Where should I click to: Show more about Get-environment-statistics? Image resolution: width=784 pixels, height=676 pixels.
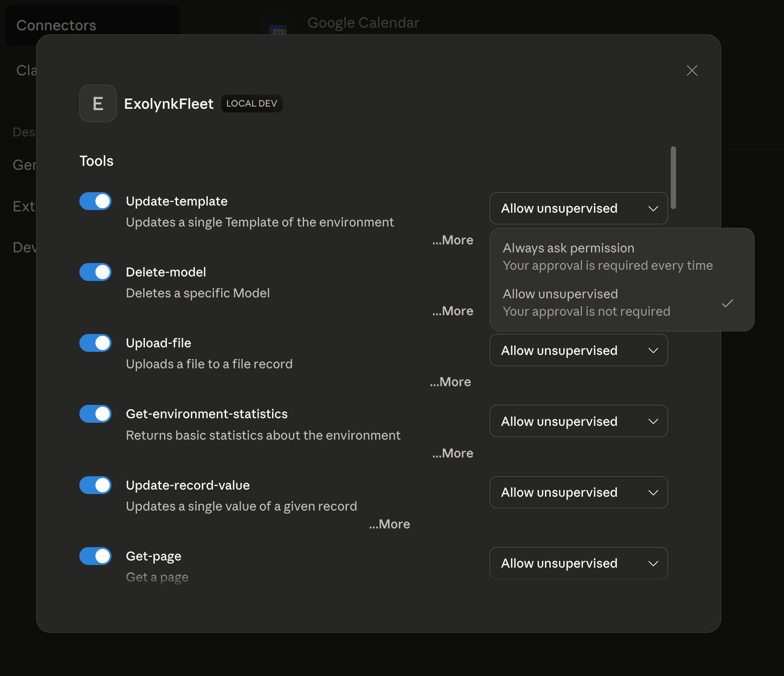[453, 453]
